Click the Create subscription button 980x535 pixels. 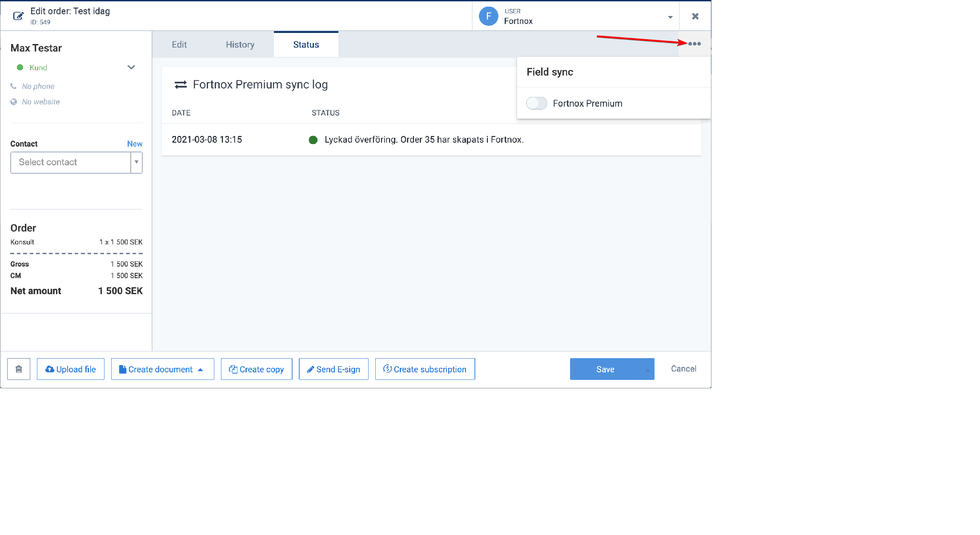[x=425, y=369]
